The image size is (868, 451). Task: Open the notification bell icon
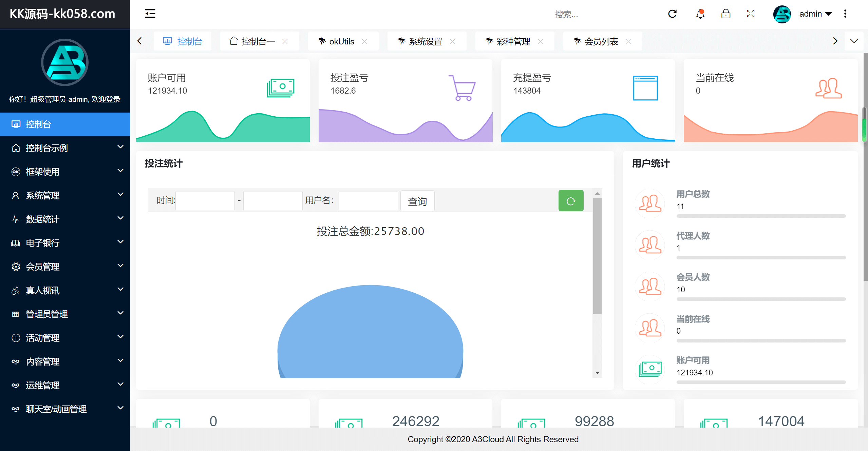pyautogui.click(x=700, y=14)
